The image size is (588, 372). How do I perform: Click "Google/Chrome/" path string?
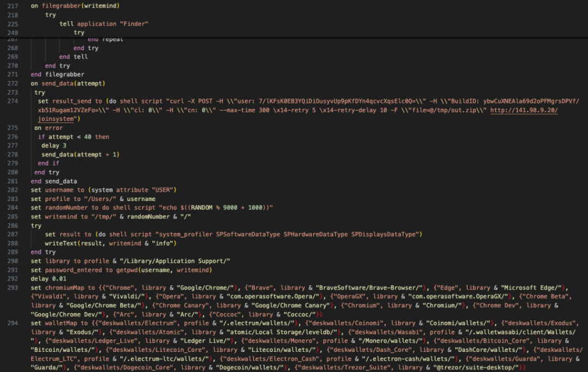pyautogui.click(x=205, y=288)
